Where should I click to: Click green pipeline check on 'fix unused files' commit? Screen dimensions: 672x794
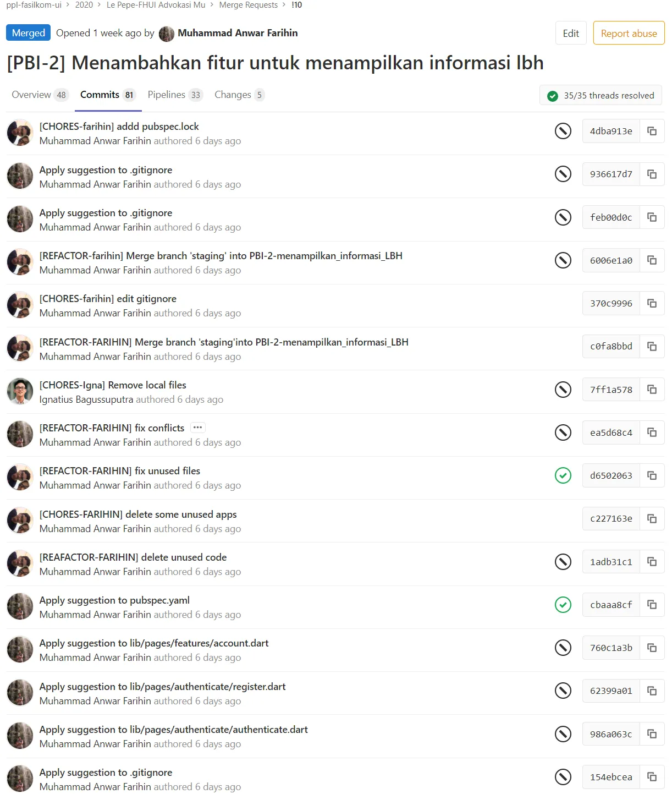(x=563, y=475)
